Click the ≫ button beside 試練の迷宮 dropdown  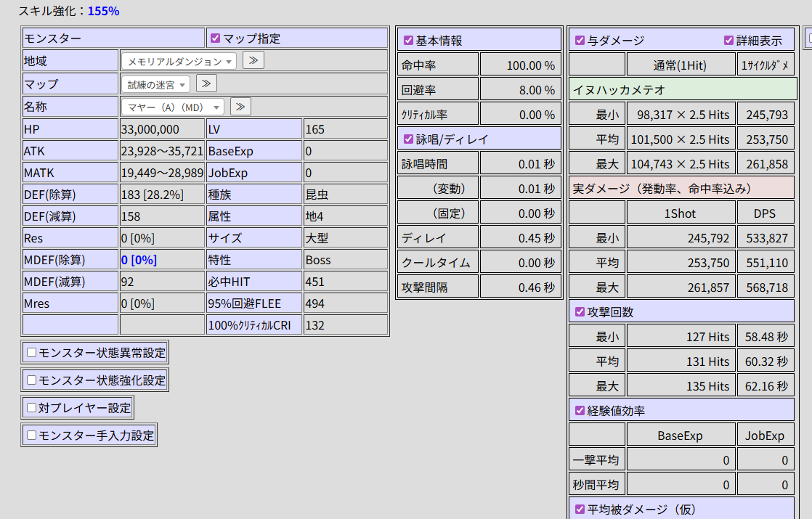(206, 83)
